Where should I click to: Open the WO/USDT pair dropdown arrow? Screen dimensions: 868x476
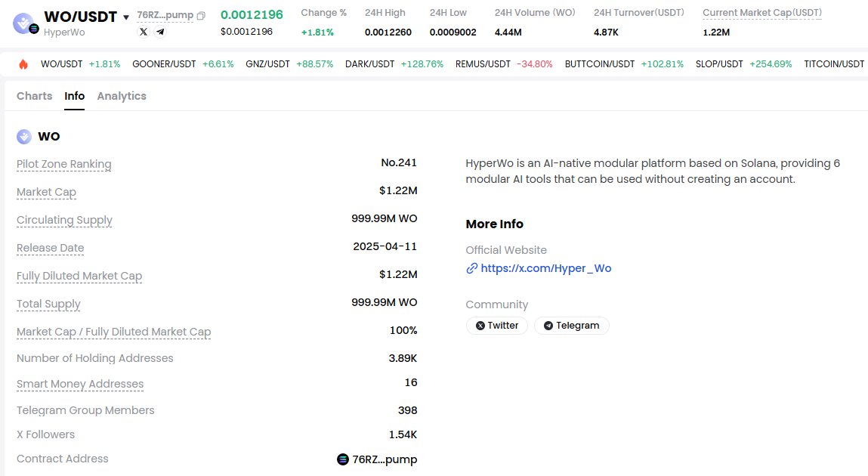point(126,16)
